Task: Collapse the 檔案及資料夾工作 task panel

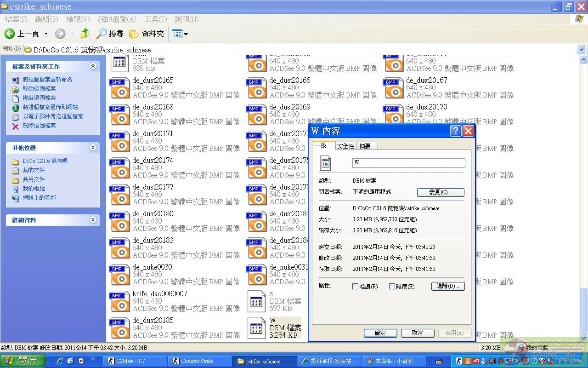Action: (x=93, y=66)
